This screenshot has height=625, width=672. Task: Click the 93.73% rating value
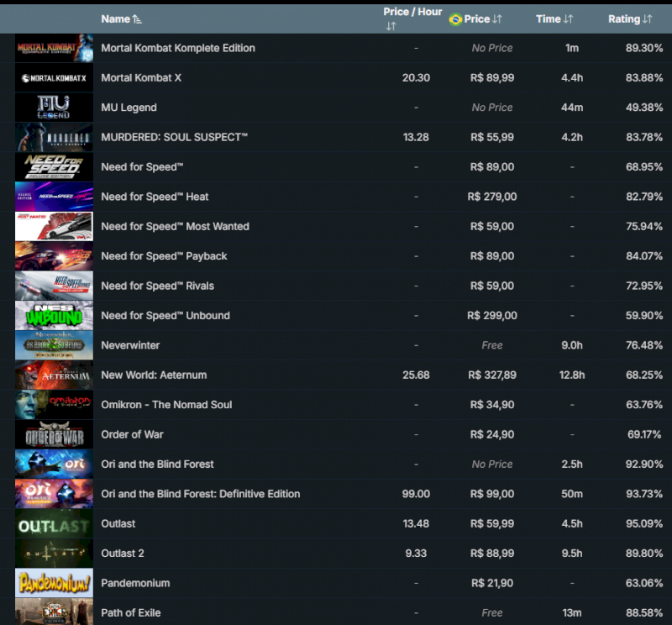coord(643,494)
